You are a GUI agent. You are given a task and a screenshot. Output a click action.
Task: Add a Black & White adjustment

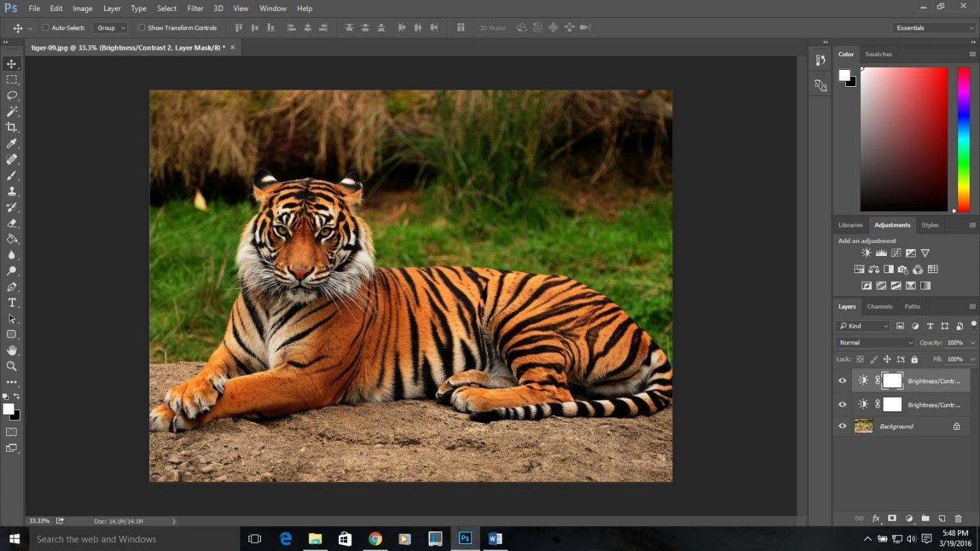(x=888, y=269)
